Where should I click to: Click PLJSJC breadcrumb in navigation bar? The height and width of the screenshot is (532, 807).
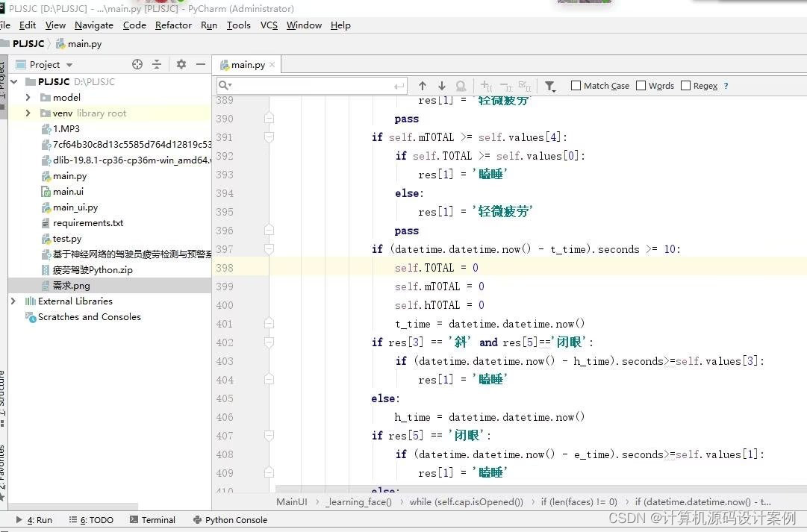tap(28, 44)
